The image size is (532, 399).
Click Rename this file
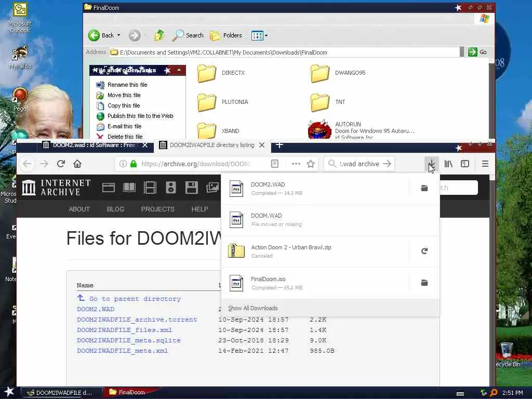point(127,85)
